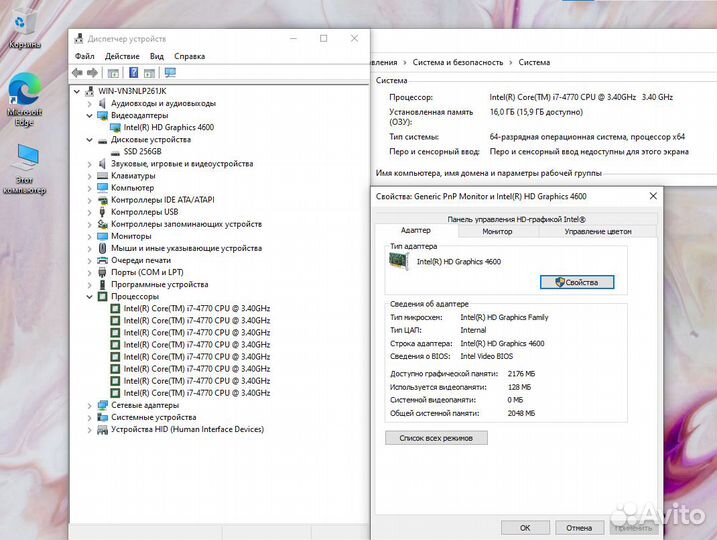Click the Help question-mark toolbar icon
717x540 pixels.
[x=134, y=73]
